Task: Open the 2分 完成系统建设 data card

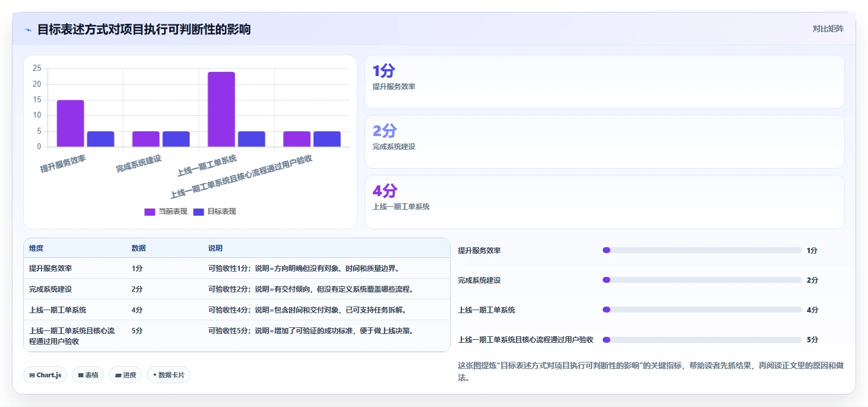Action: pos(604,141)
